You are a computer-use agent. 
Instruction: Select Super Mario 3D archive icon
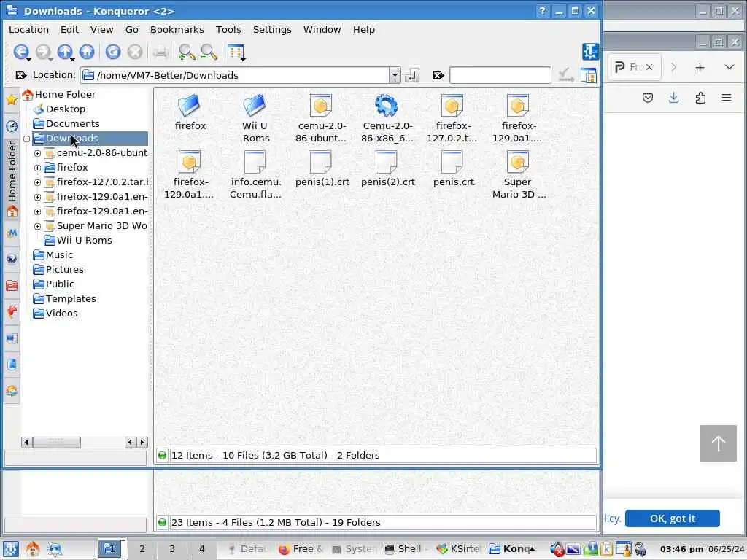tap(518, 162)
